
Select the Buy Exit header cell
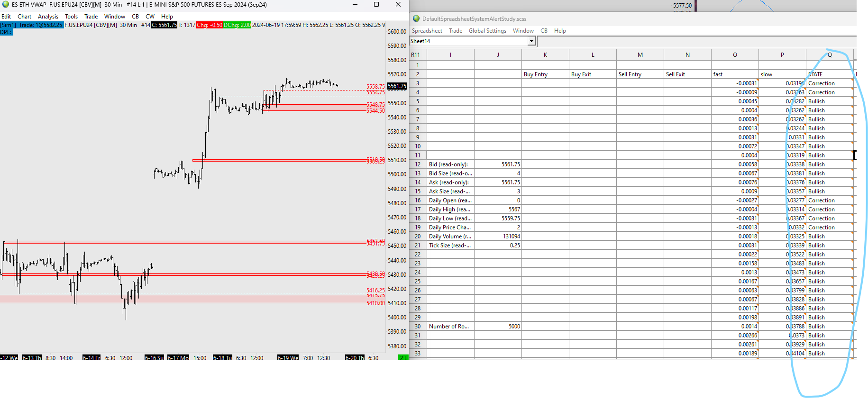pos(593,74)
